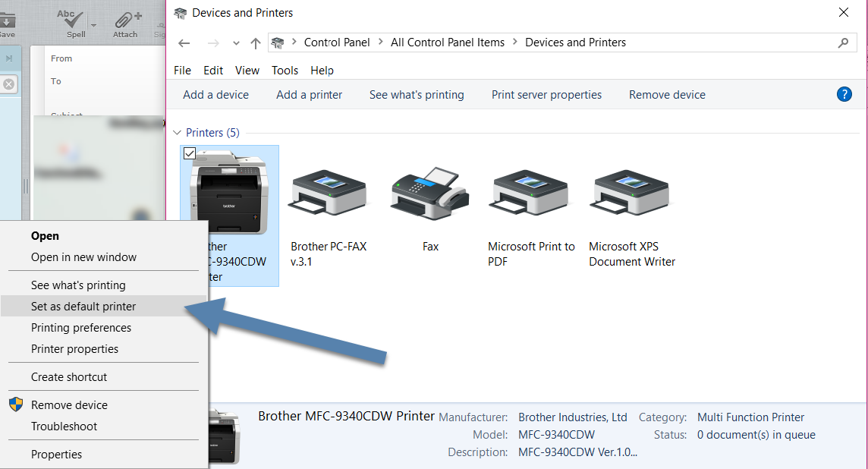This screenshot has height=469, width=868.
Task: Collapse the Printers (5) group
Action: click(177, 132)
